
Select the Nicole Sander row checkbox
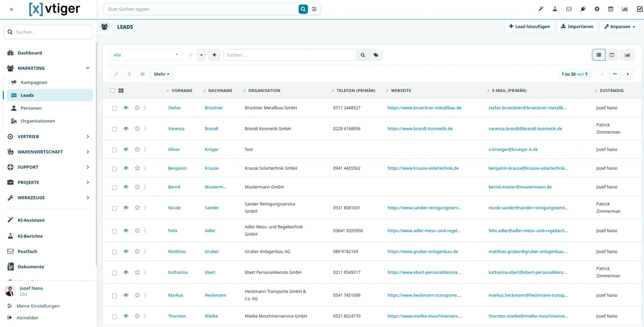[x=115, y=208]
